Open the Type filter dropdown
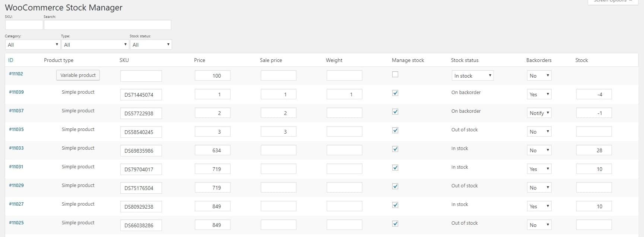The image size is (644, 237). pyautogui.click(x=95, y=44)
